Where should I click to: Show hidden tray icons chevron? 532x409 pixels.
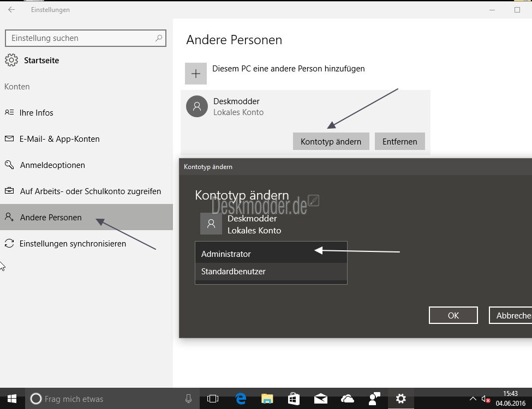click(473, 399)
